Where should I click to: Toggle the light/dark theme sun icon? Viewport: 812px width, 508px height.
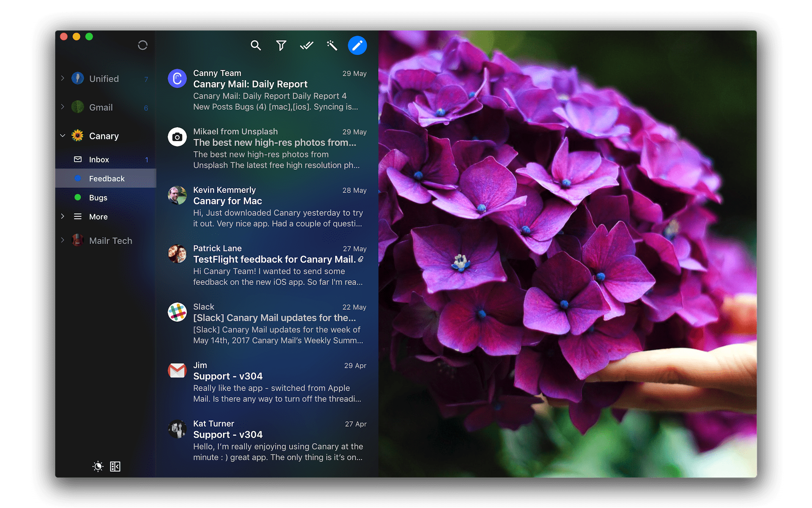coord(98,467)
